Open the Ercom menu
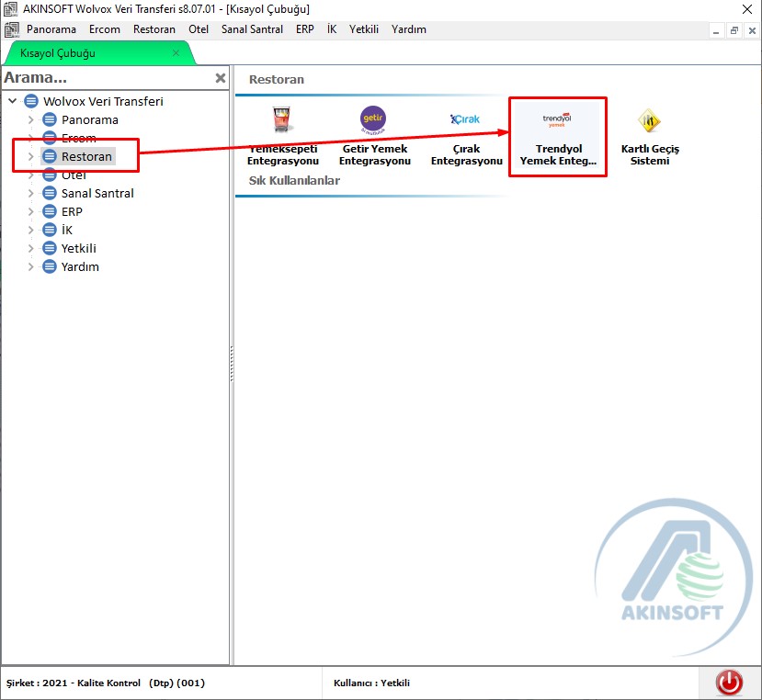 click(105, 29)
